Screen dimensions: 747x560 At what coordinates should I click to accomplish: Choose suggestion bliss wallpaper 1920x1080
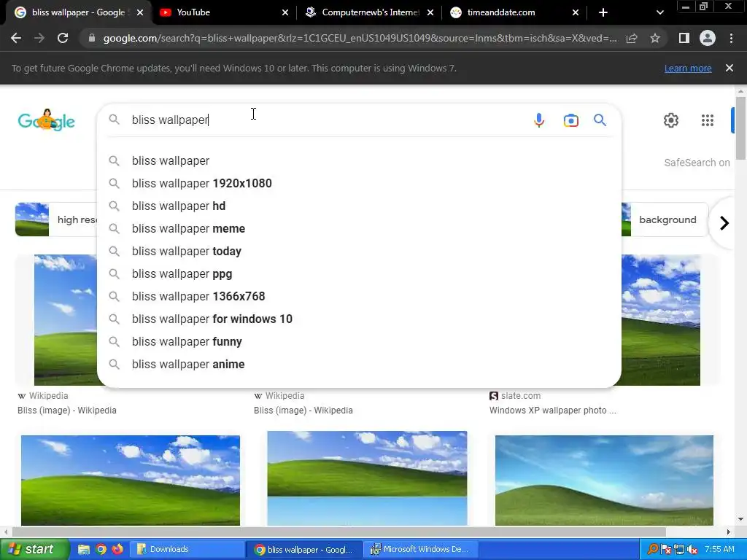click(359, 183)
